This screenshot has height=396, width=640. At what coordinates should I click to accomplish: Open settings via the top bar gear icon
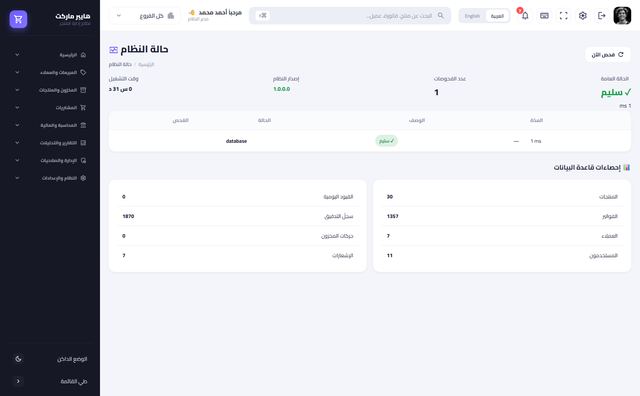[582, 16]
